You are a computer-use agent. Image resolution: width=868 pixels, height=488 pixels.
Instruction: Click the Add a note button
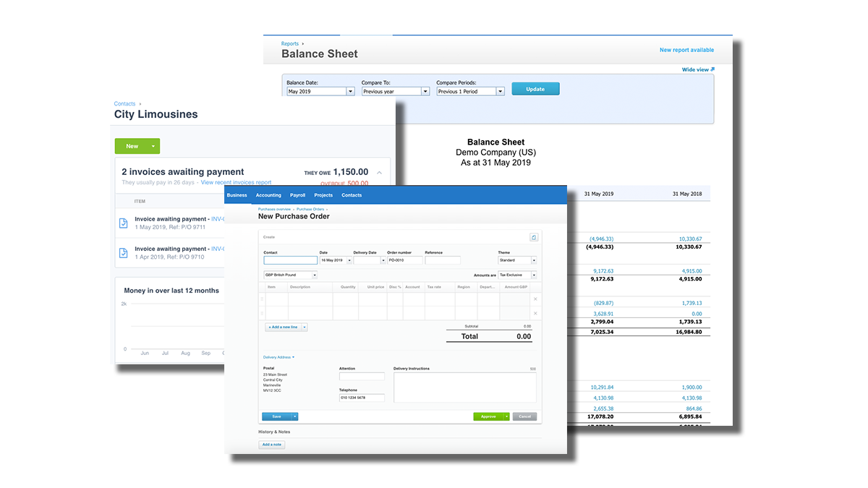[271, 445]
